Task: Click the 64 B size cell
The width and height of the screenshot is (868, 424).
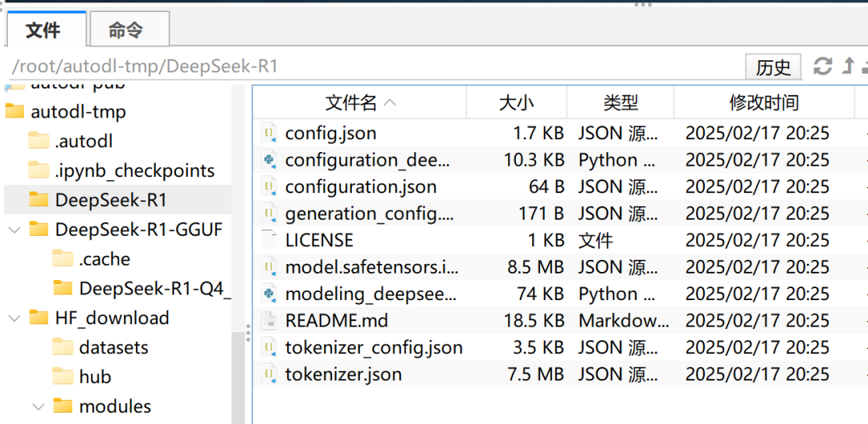Action: pos(547,187)
